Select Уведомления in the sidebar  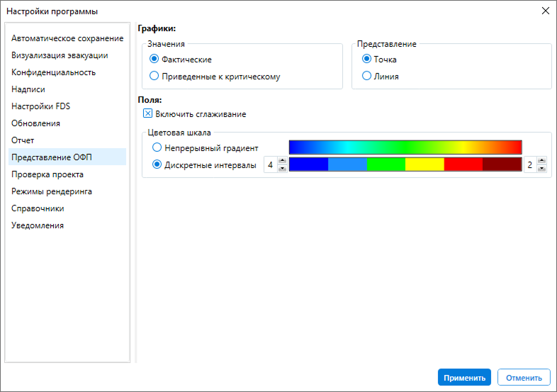(x=67, y=225)
